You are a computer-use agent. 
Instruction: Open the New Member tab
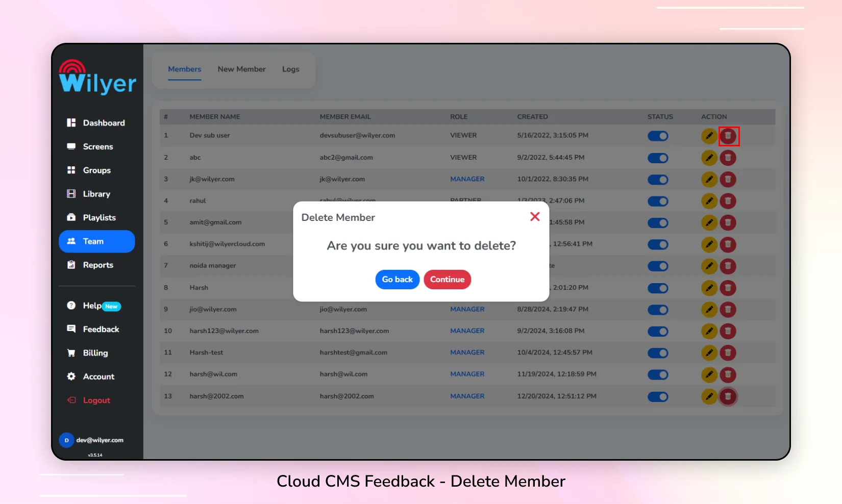click(242, 69)
